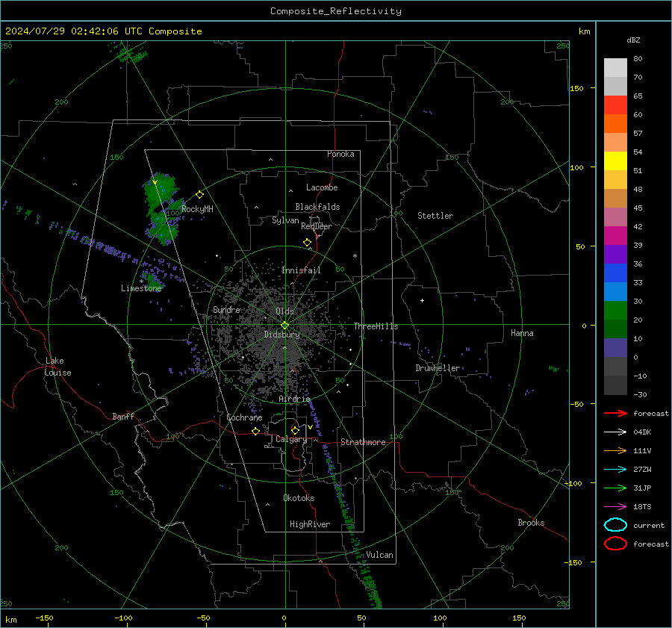
Task: Click the Vulcan town label
Action: (379, 555)
